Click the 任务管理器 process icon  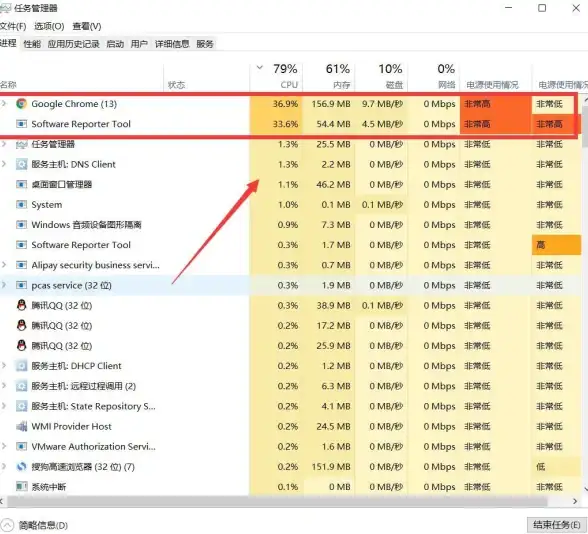click(21, 144)
